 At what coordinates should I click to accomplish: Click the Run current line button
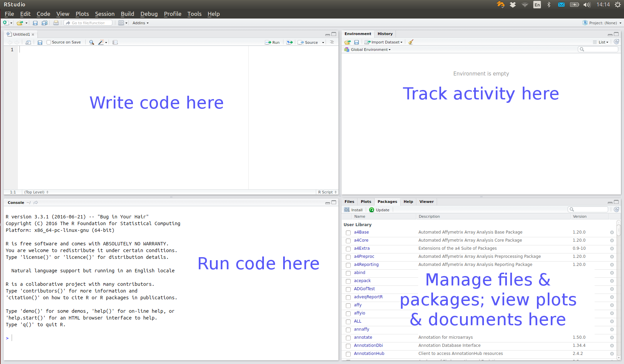pos(273,42)
